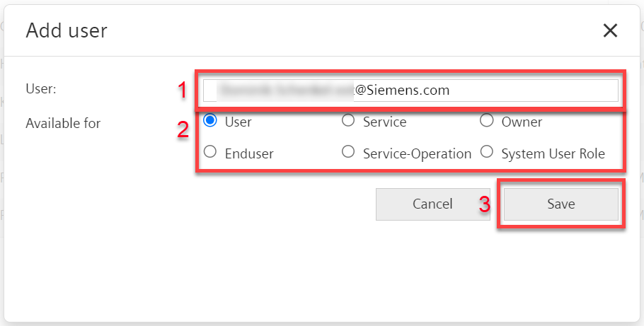Save the new user
This screenshot has height=326, width=644.
coord(561,204)
